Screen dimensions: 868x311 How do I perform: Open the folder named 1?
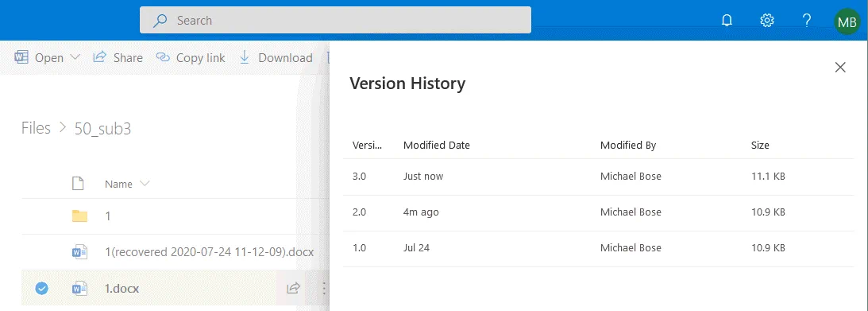click(107, 216)
